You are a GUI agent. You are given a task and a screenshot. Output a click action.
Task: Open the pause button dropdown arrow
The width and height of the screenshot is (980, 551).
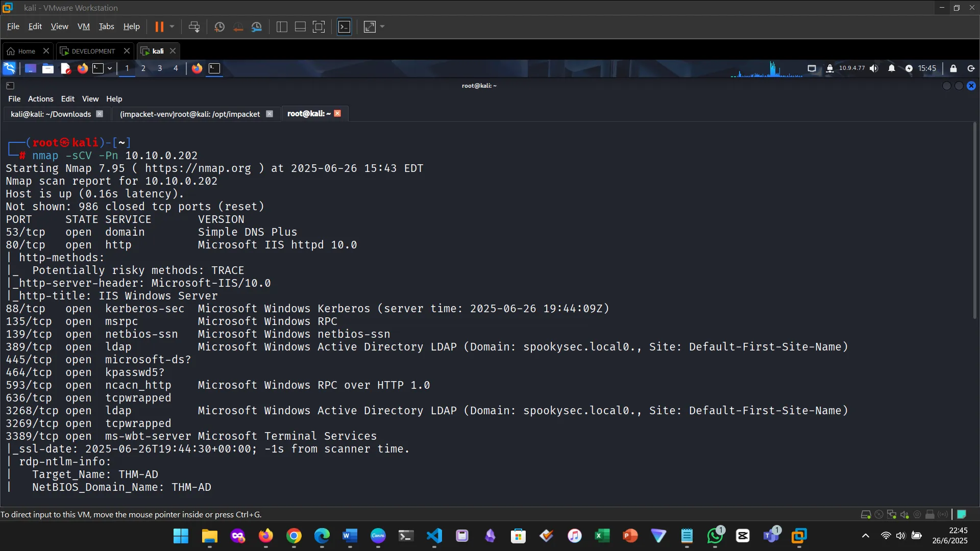[172, 27]
